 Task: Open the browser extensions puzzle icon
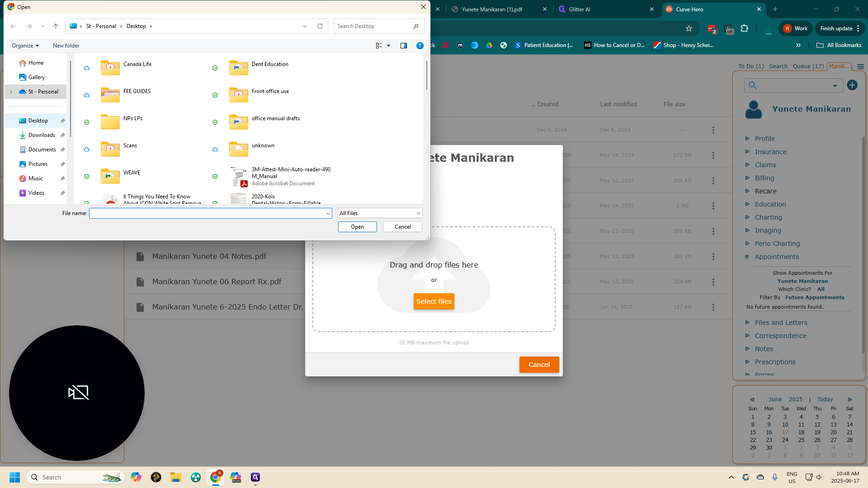coord(745,28)
